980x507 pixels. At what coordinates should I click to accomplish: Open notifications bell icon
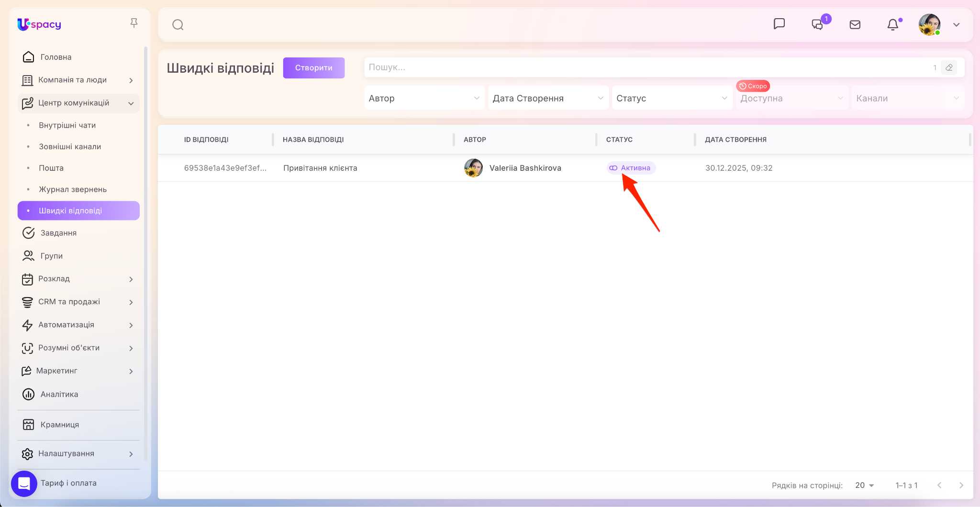click(892, 24)
